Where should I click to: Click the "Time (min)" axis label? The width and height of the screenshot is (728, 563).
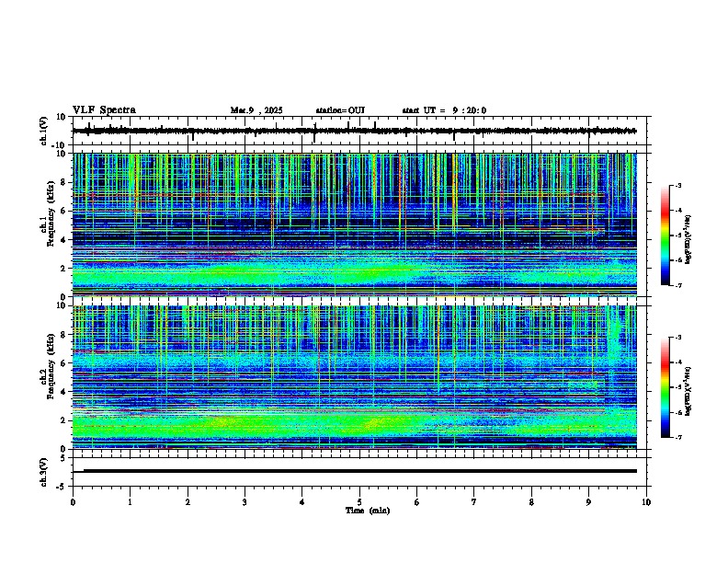368,511
